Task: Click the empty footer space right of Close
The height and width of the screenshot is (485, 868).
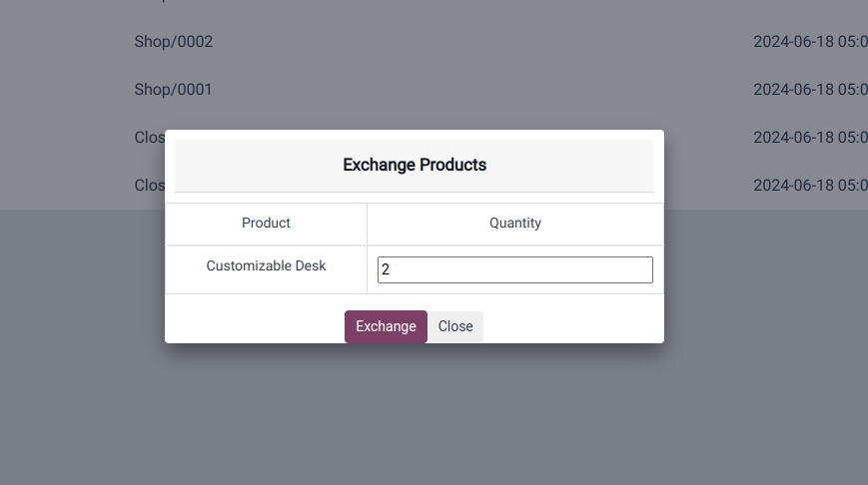Action: [x=573, y=326]
